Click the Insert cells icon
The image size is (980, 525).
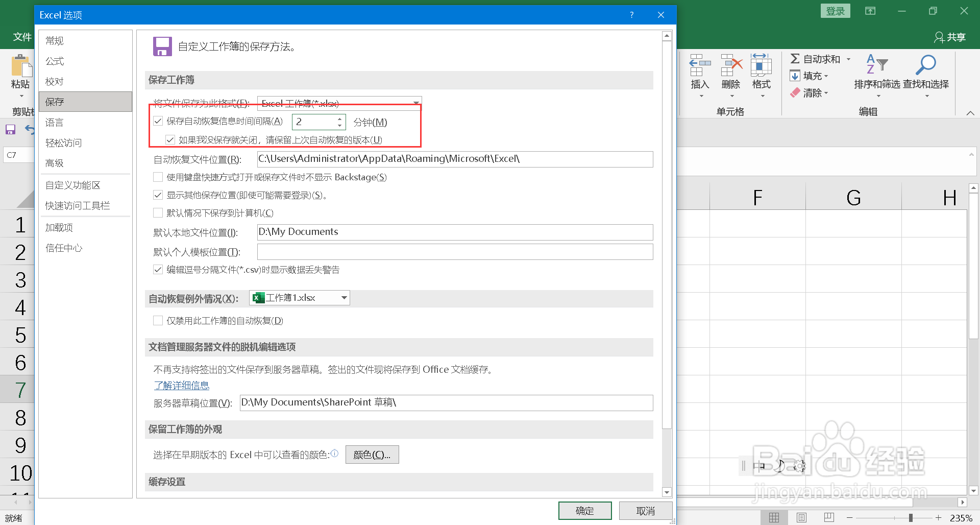coord(700,65)
